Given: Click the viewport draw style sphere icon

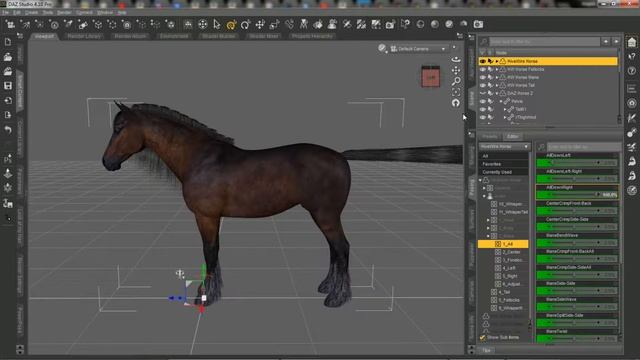Looking at the screenshot, I should [382, 48].
